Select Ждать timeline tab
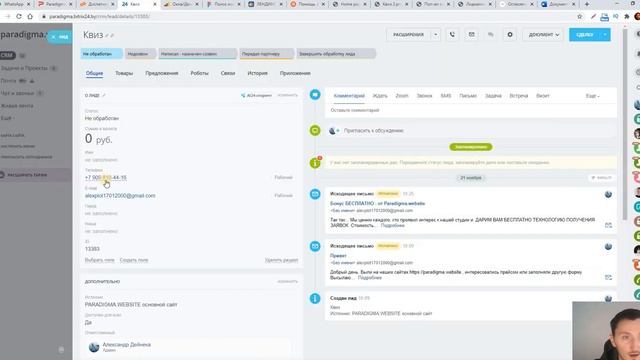This screenshot has width=640, height=360. click(x=380, y=96)
